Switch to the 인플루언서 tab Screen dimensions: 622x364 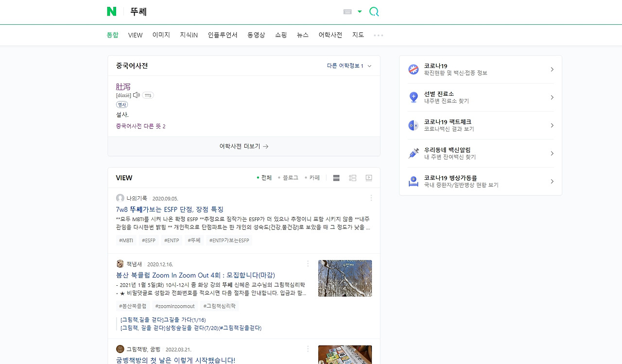pyautogui.click(x=223, y=35)
